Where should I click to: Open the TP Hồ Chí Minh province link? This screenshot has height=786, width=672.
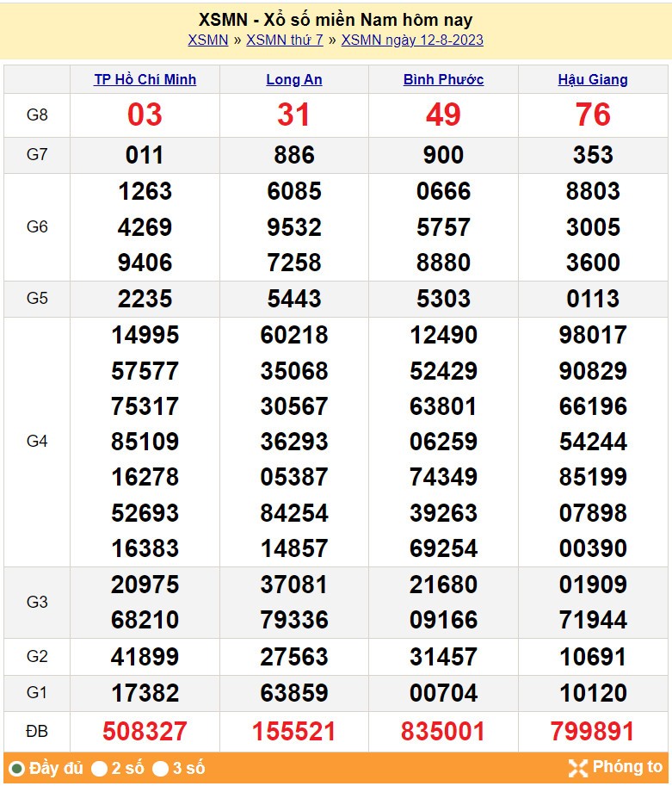pyautogui.click(x=145, y=79)
